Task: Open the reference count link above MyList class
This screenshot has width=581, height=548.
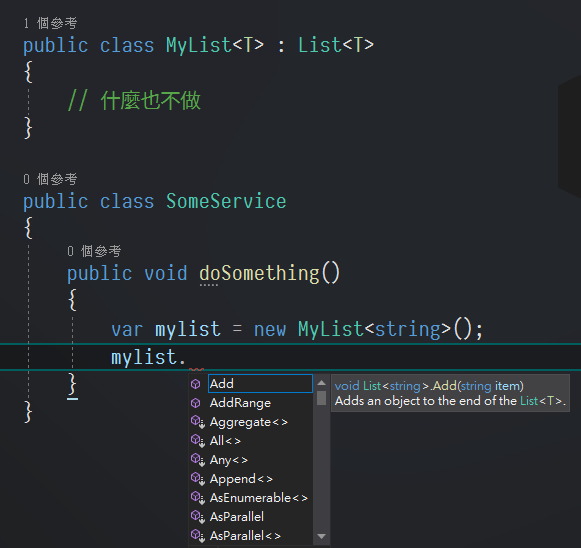Action: coord(50,23)
